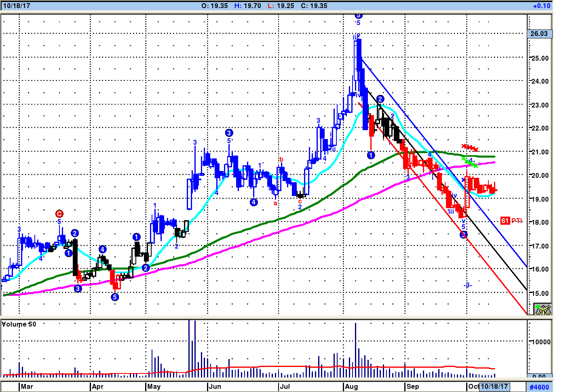Click the 21.00 price axis label
The image size is (566, 392).
(540, 152)
